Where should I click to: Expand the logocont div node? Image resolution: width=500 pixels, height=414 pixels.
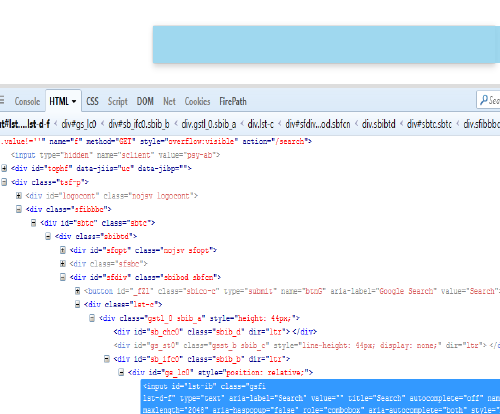pyautogui.click(x=19, y=196)
